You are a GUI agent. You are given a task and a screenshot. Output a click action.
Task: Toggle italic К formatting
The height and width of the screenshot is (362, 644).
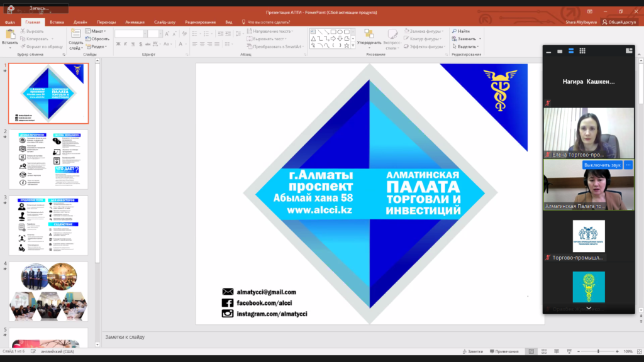(126, 44)
